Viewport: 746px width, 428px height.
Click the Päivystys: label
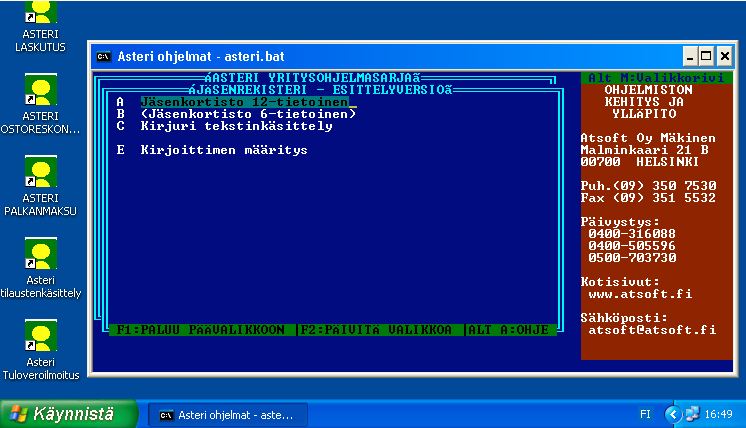click(620, 222)
